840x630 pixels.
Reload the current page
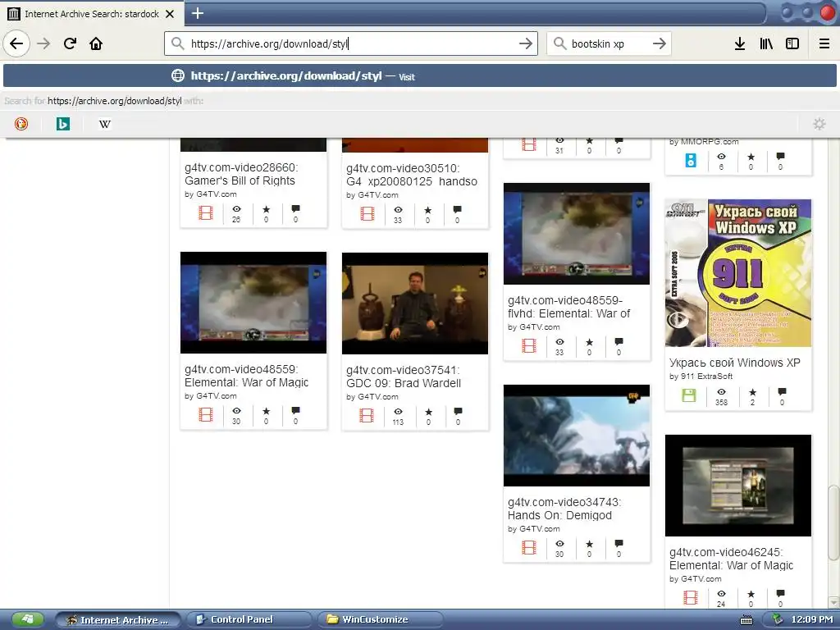click(70, 43)
